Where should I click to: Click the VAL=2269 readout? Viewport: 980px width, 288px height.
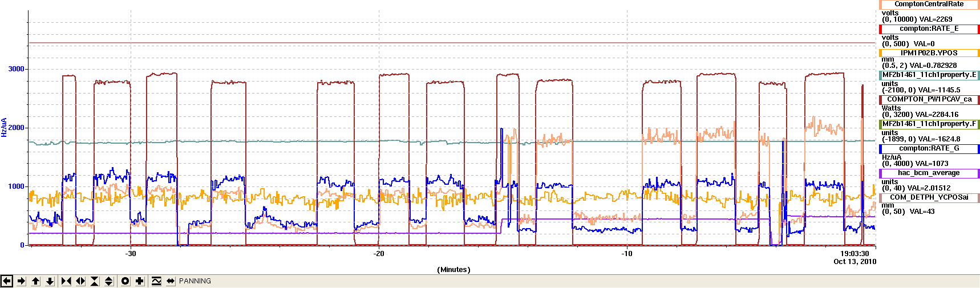[936, 19]
